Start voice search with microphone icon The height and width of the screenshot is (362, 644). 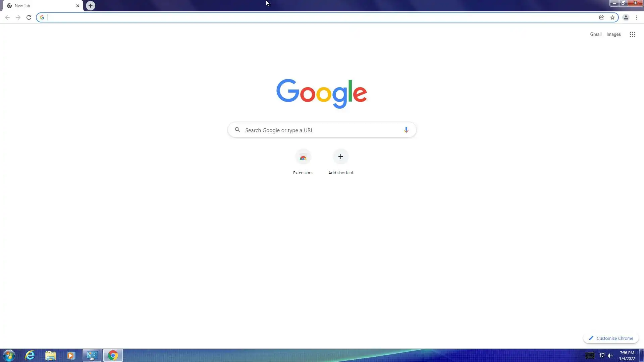pos(406,130)
